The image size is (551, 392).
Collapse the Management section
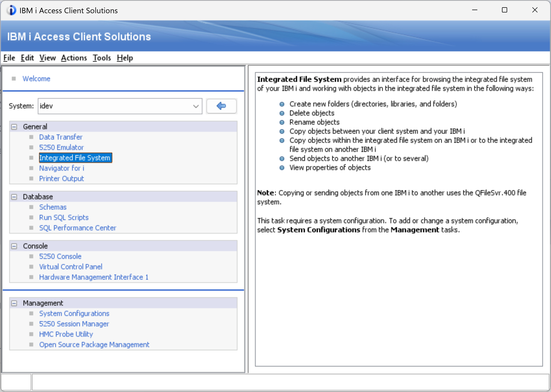(x=14, y=303)
